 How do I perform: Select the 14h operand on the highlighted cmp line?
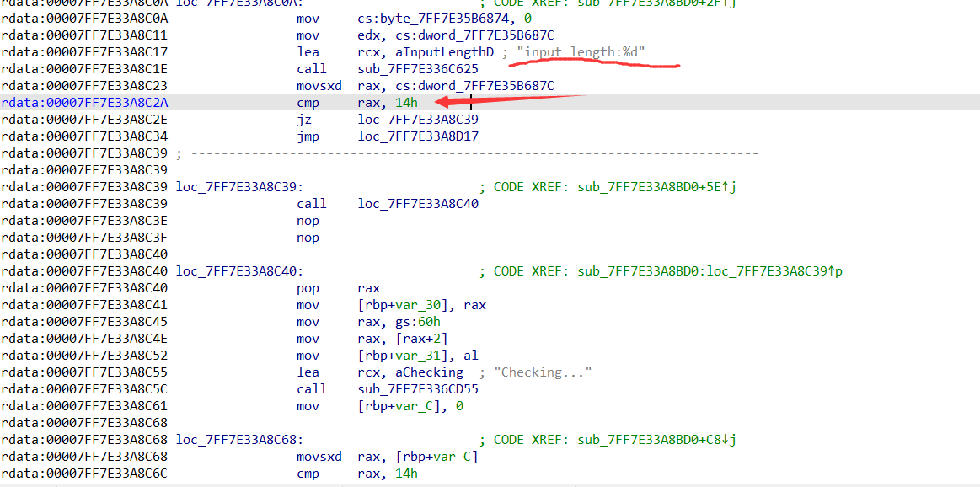coord(406,103)
